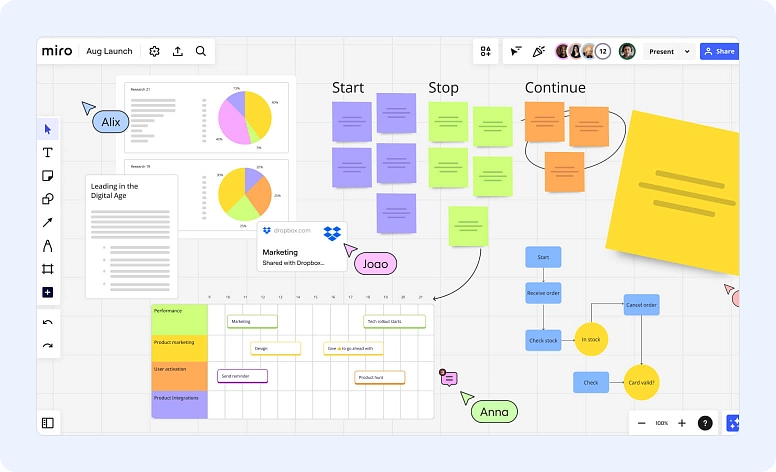Screen dimensions: 776x472
Task: Click the Check stock flowchart box
Action: pyautogui.click(x=543, y=340)
